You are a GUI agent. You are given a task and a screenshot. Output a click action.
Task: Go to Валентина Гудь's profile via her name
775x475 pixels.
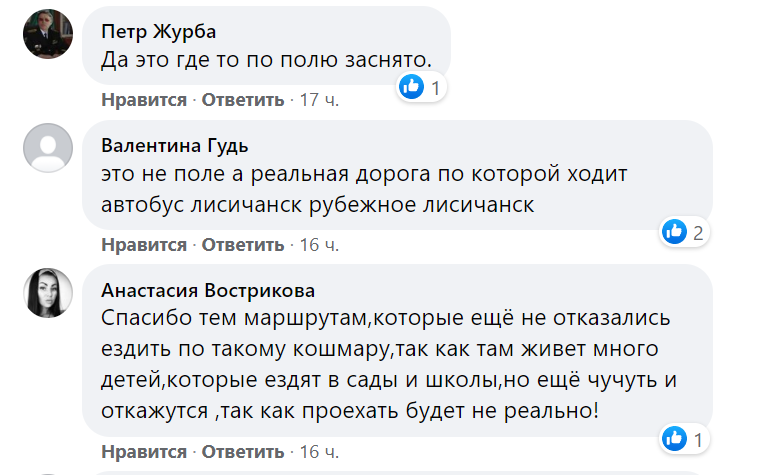coord(175,145)
